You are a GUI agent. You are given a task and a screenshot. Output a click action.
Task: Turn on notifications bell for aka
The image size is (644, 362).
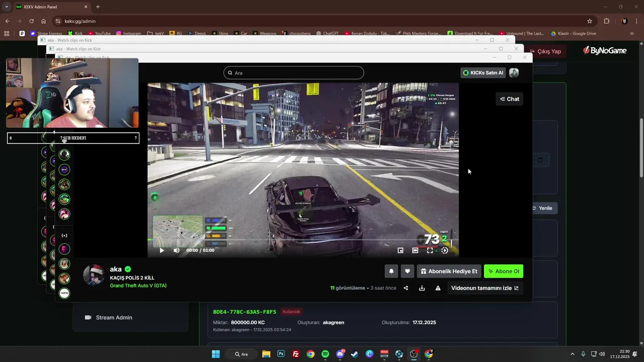[391, 271]
